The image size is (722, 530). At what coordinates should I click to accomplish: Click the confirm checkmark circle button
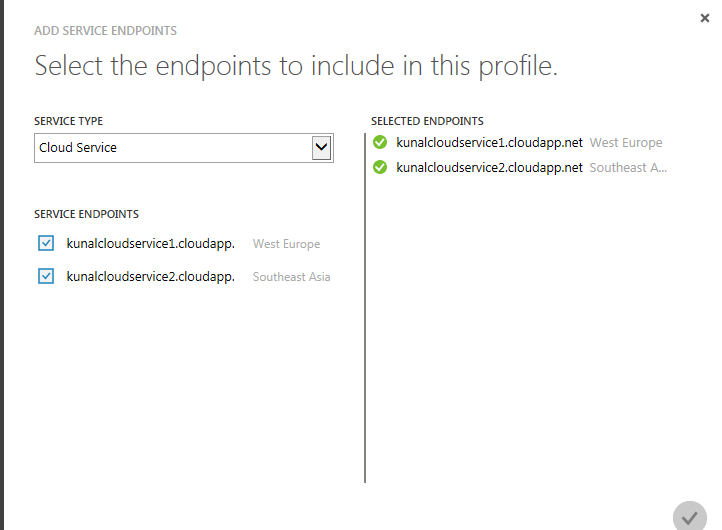click(x=689, y=518)
